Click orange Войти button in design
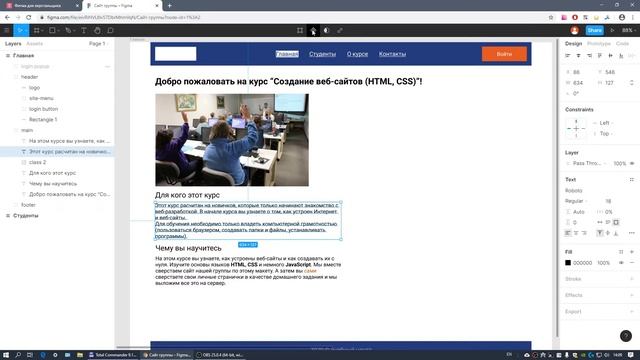Image resolution: width=640 pixels, height=360 pixels. [504, 54]
